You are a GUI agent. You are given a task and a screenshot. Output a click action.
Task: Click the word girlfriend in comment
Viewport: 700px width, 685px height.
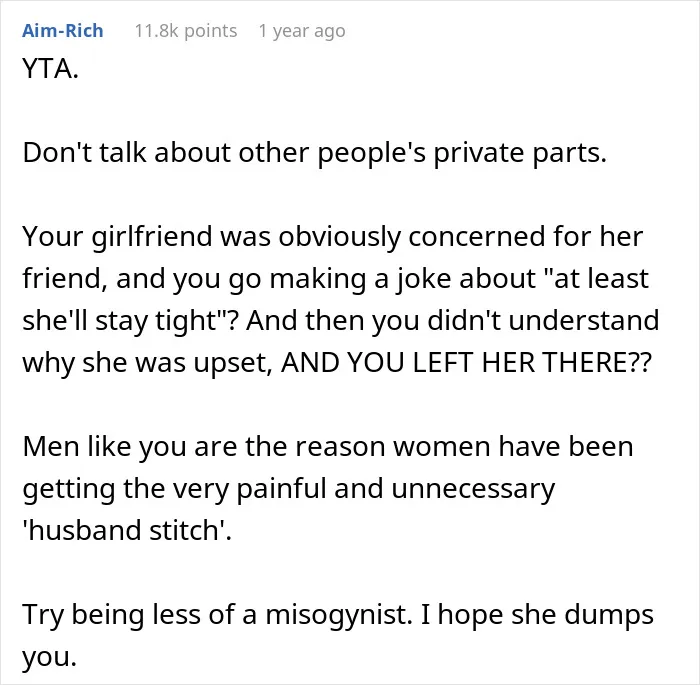(151, 237)
